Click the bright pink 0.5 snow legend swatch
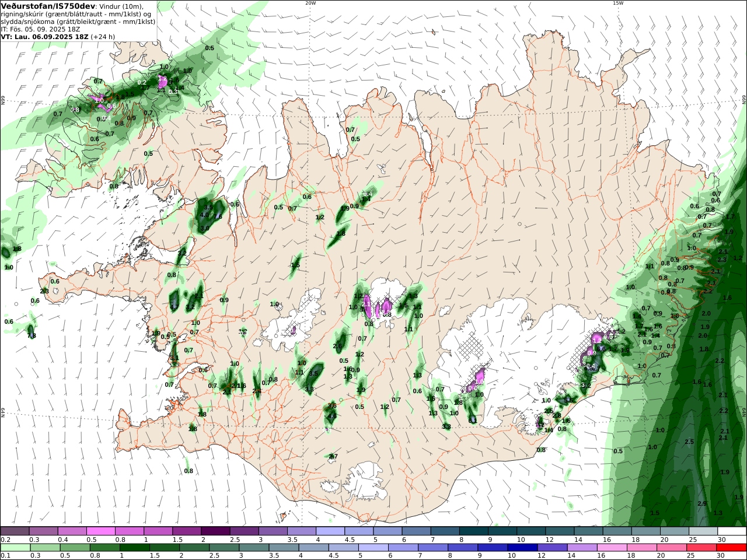 coord(101,531)
